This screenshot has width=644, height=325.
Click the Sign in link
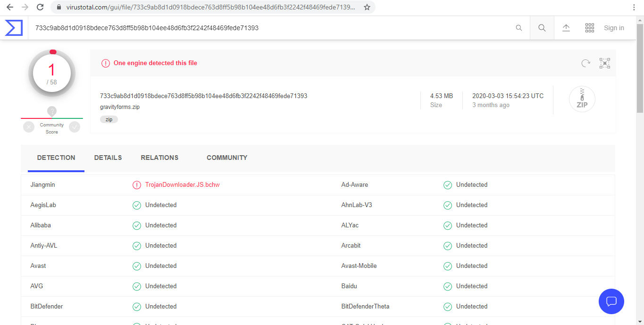[x=614, y=28]
